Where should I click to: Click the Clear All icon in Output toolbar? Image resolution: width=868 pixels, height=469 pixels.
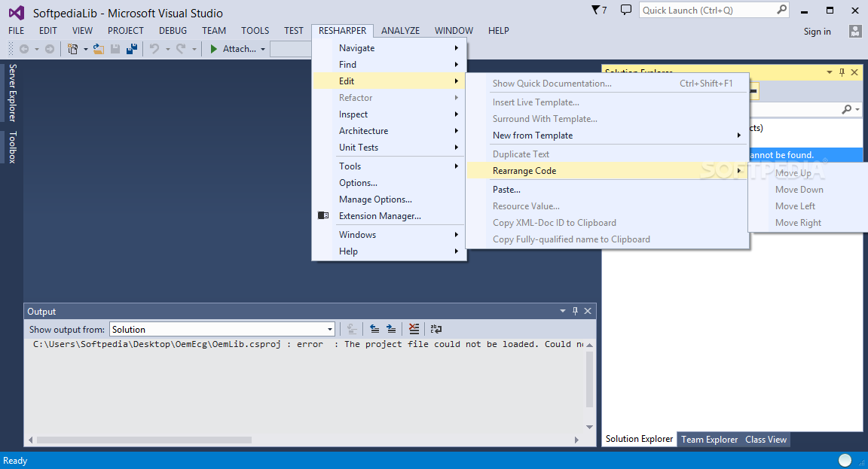[x=414, y=329]
